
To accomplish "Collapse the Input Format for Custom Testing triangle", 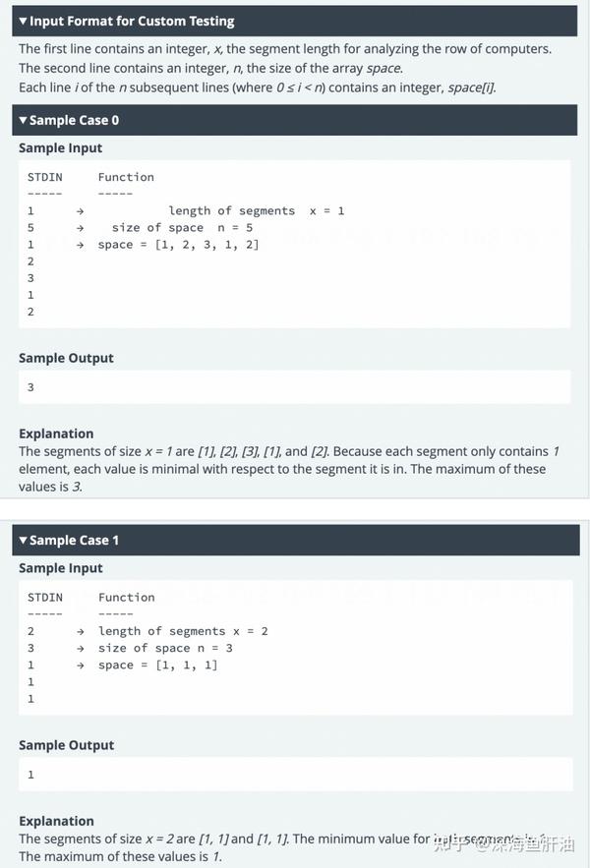I will [x=23, y=21].
